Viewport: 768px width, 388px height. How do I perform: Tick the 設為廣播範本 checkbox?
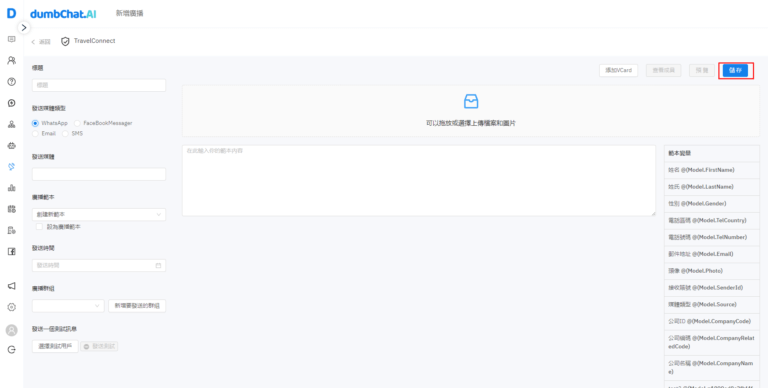coord(39,227)
